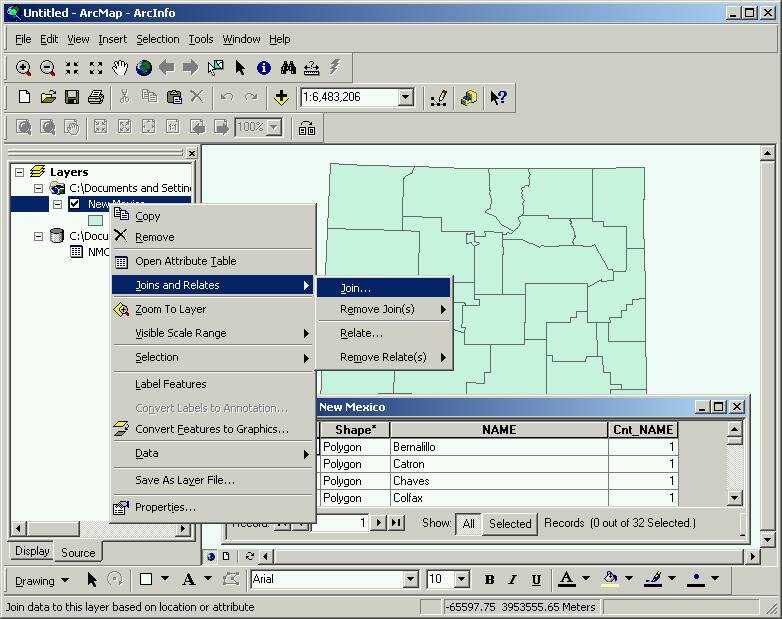Switch to the Source tab
This screenshot has width=782, height=619.
point(78,553)
